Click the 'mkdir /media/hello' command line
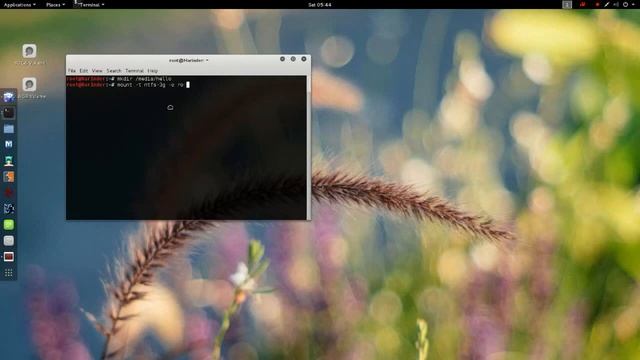This screenshot has height=360, width=640. (x=119, y=79)
